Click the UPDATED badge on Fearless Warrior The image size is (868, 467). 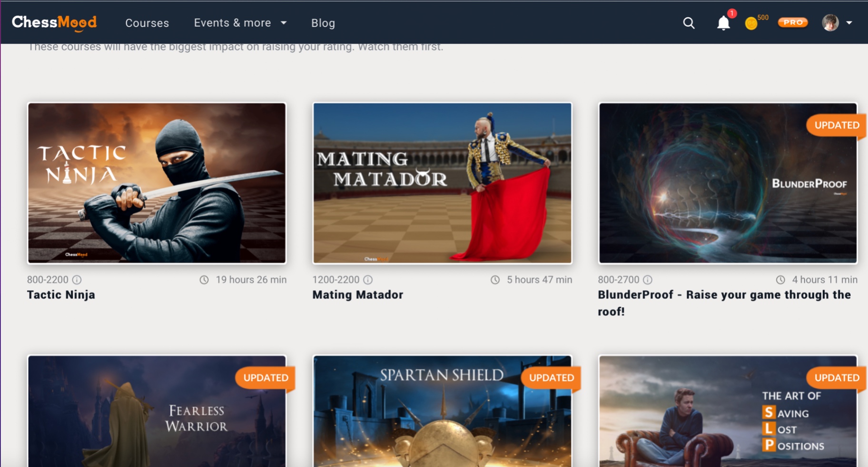point(266,378)
